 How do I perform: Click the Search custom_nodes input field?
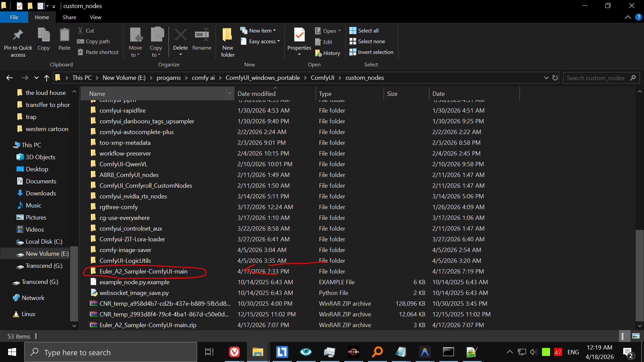pyautogui.click(x=595, y=78)
